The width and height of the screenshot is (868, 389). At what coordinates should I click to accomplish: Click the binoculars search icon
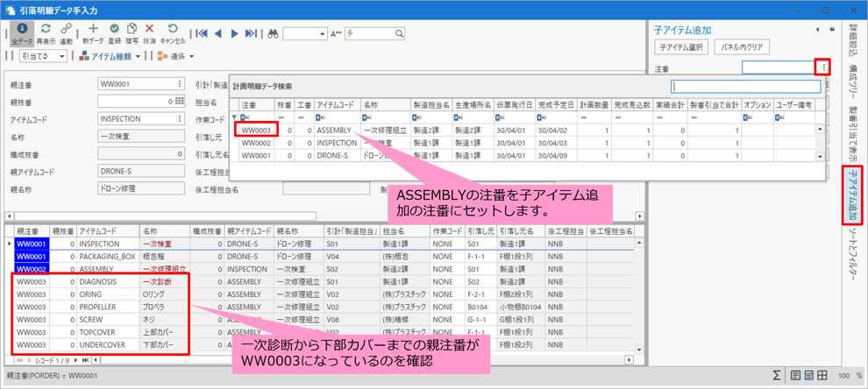pos(273,33)
